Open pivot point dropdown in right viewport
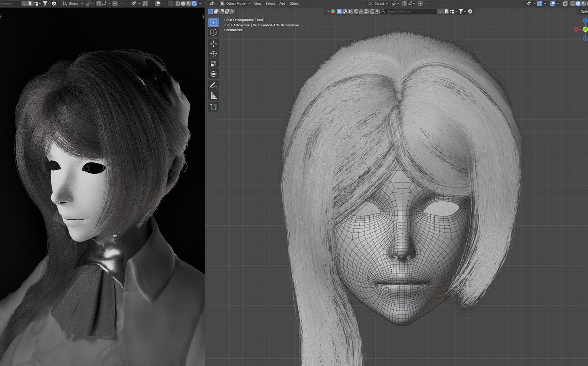Viewport: 588px width, 366px height. [x=395, y=4]
